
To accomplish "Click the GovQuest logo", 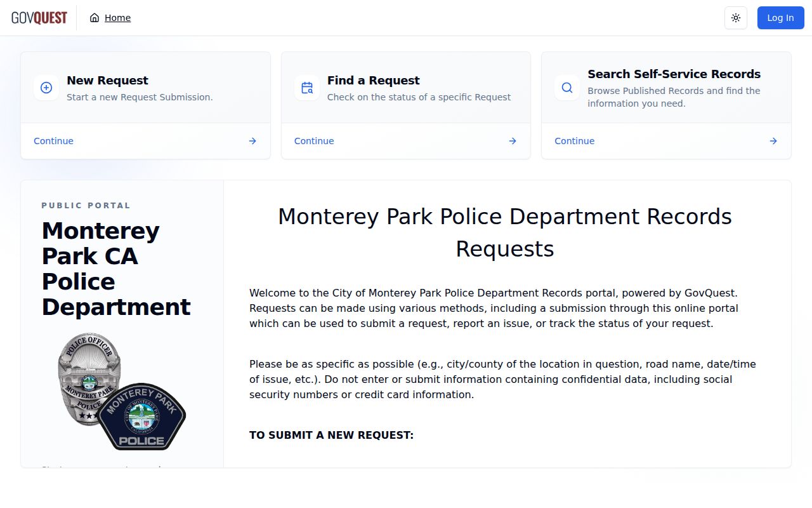I will [x=39, y=18].
